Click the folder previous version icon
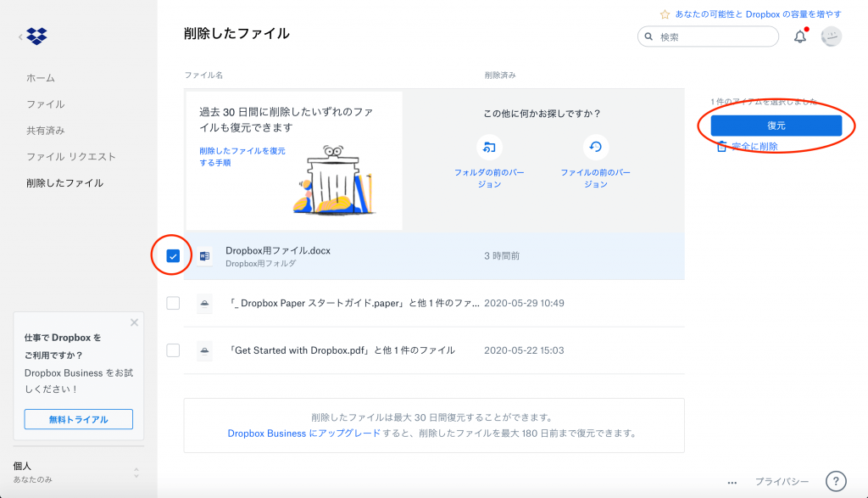The width and height of the screenshot is (868, 498). 489,148
